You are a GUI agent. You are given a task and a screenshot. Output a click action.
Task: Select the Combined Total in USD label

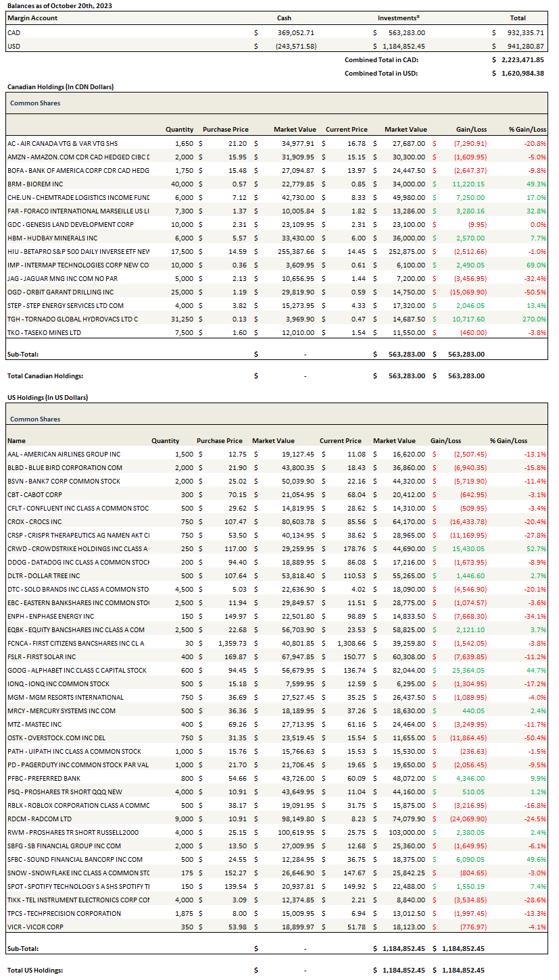[x=381, y=73]
